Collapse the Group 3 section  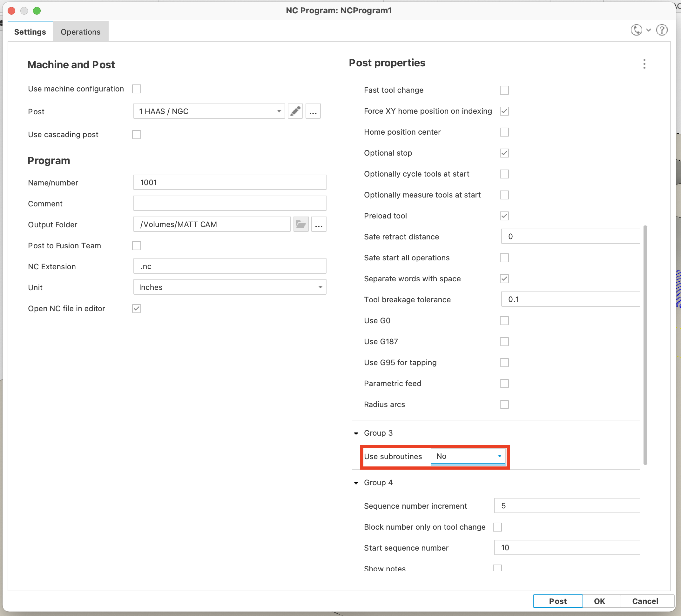(356, 433)
